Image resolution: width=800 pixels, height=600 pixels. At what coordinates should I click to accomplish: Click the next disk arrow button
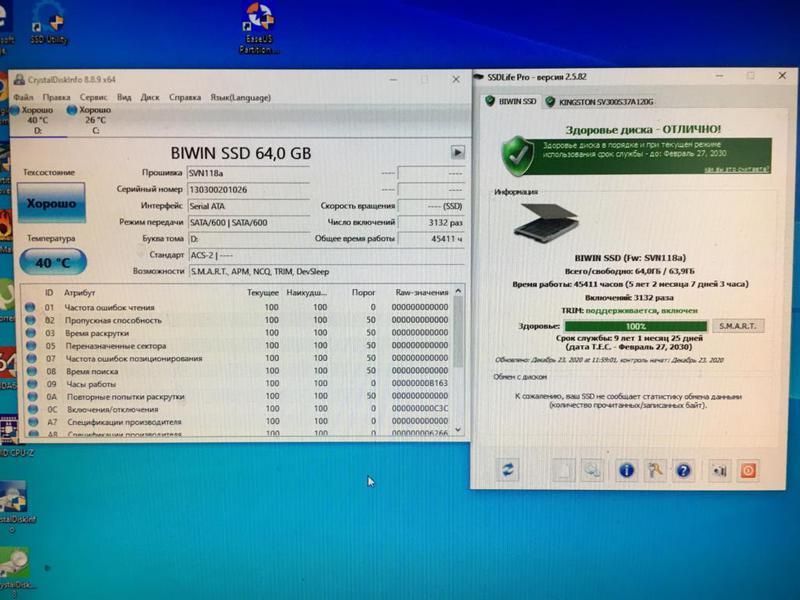(458, 152)
